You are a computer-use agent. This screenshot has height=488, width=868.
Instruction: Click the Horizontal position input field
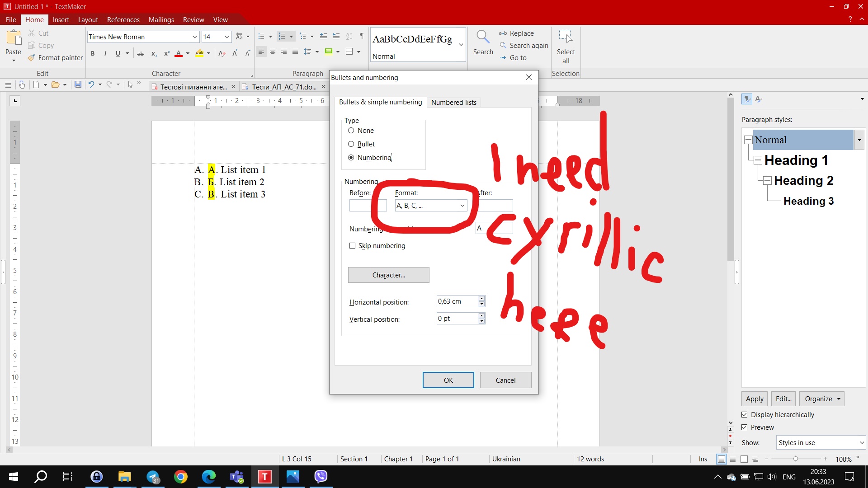(x=457, y=301)
